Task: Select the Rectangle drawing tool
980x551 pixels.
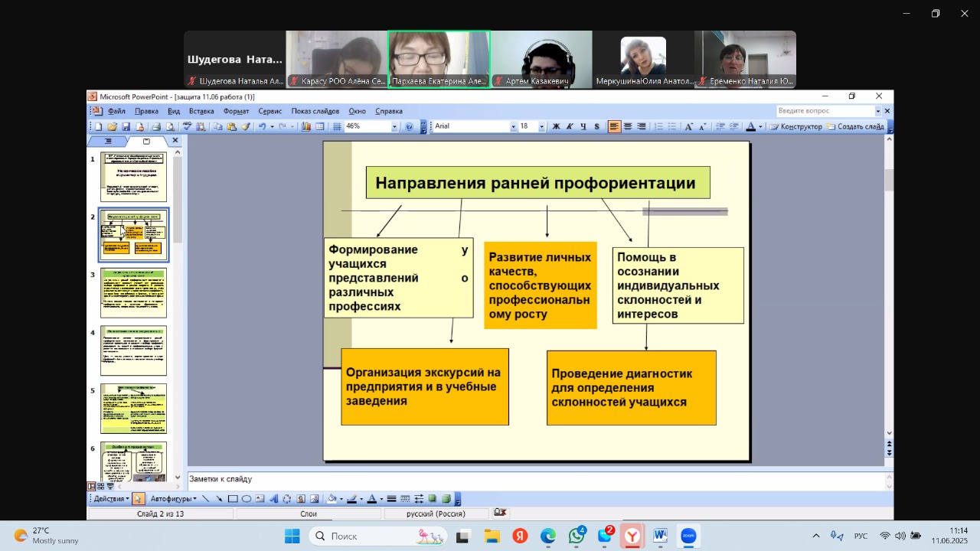Action: coord(233,499)
